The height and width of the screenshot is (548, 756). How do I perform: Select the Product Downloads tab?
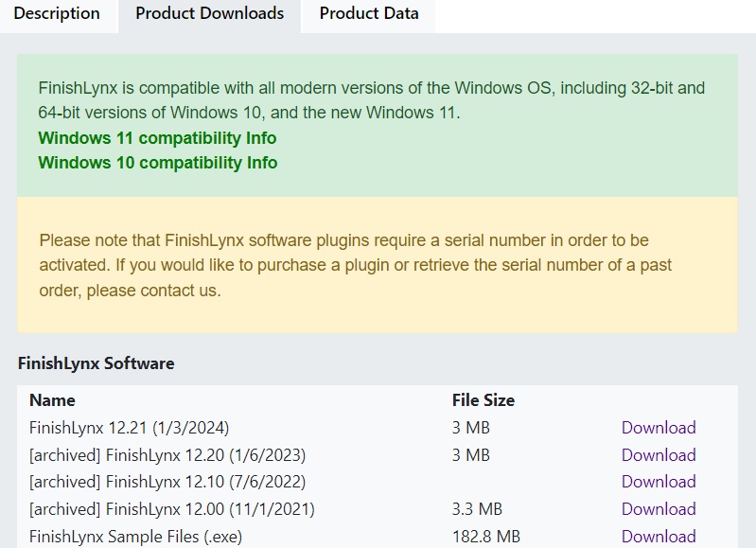coord(209,14)
